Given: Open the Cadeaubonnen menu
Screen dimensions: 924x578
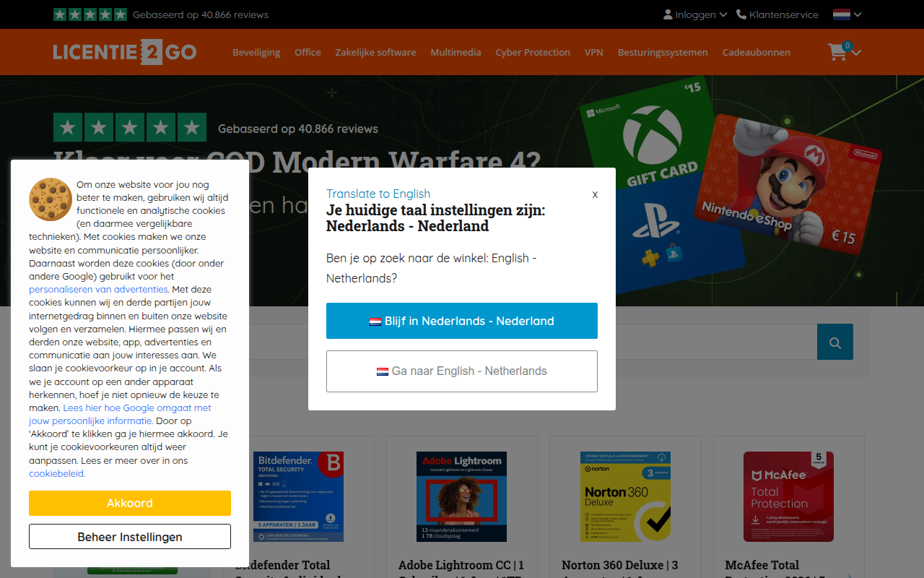Looking at the screenshot, I should point(757,52).
